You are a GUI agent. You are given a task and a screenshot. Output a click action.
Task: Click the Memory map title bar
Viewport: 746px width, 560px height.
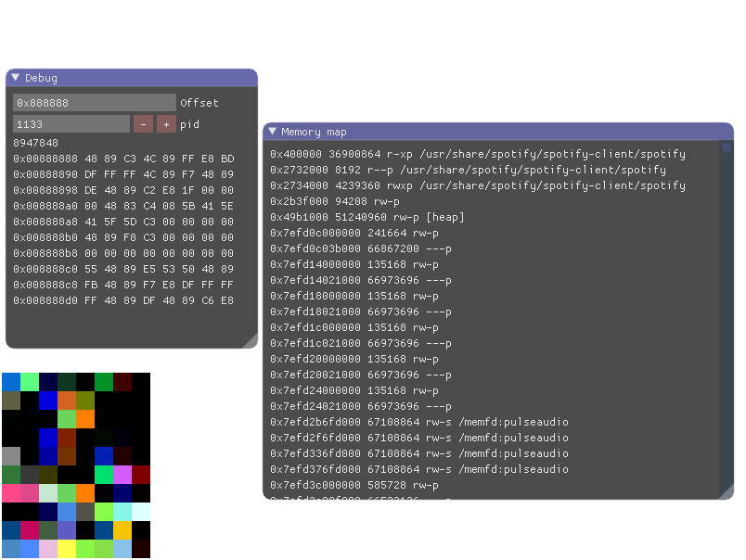[x=498, y=132]
